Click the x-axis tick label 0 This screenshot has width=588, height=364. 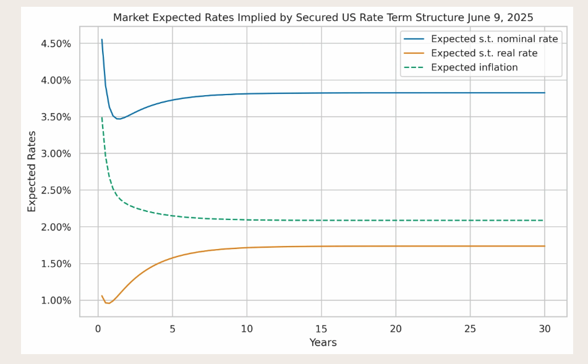pos(98,329)
